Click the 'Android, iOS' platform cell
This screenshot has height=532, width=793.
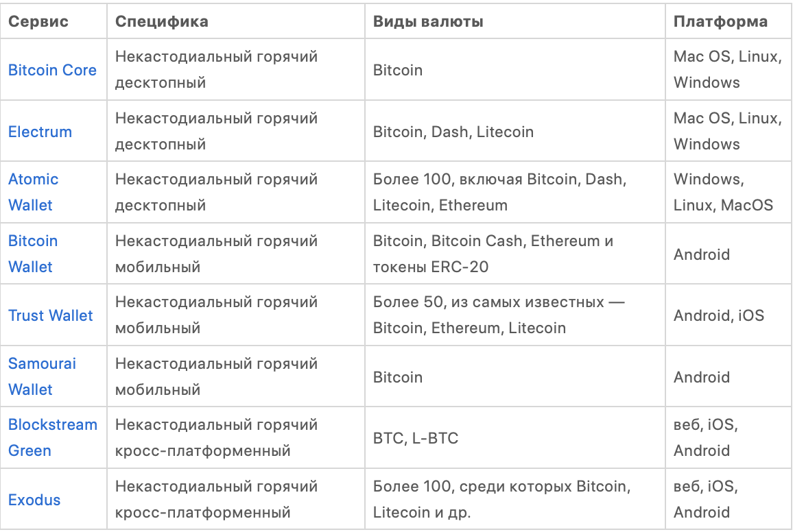click(x=719, y=315)
